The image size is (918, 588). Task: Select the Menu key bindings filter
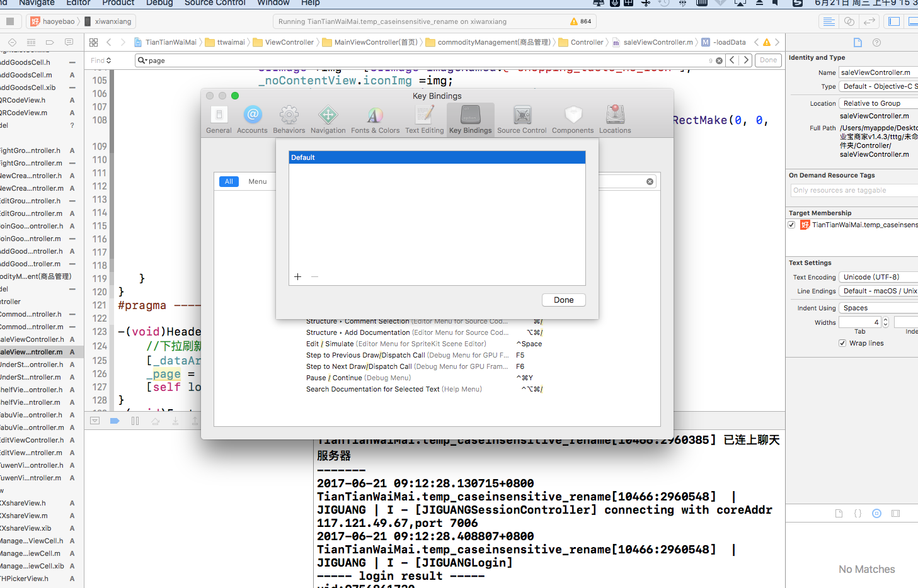(257, 181)
